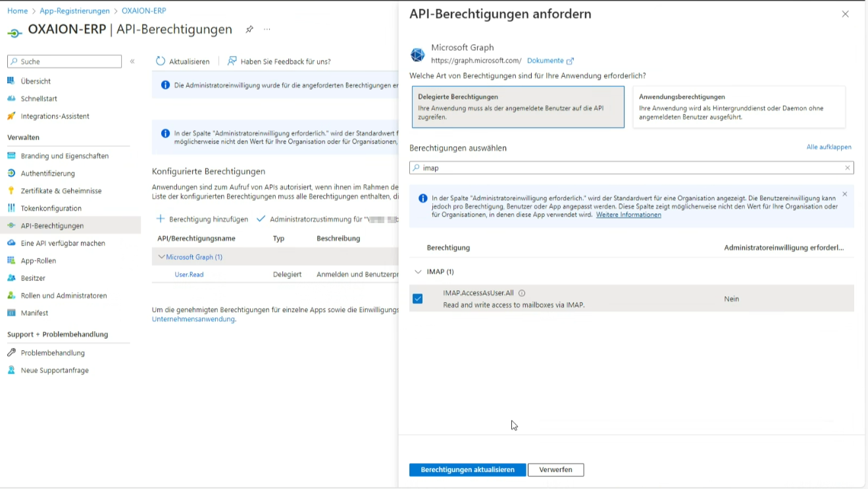Viewport: 868px width, 489px height.
Task: Dismiss the Administratoreinwilligung info banner in panel
Action: [845, 194]
